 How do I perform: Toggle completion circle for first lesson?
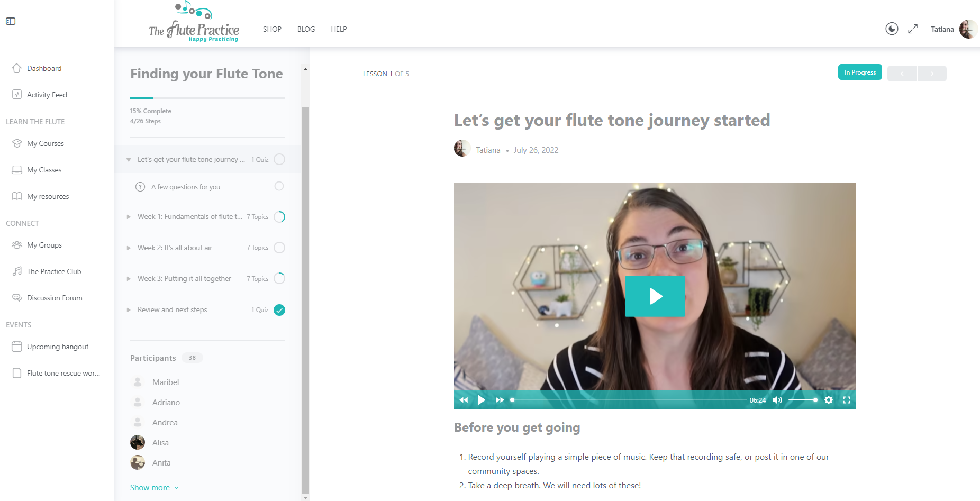pos(279,159)
